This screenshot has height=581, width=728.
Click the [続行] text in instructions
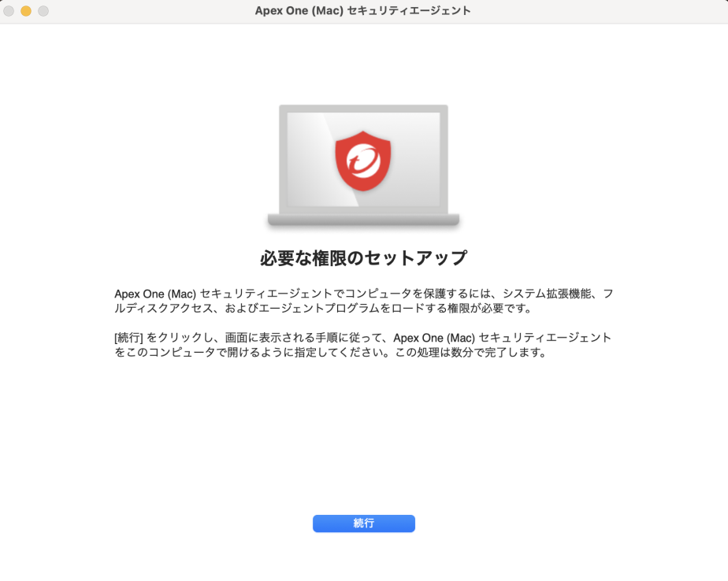click(x=128, y=338)
